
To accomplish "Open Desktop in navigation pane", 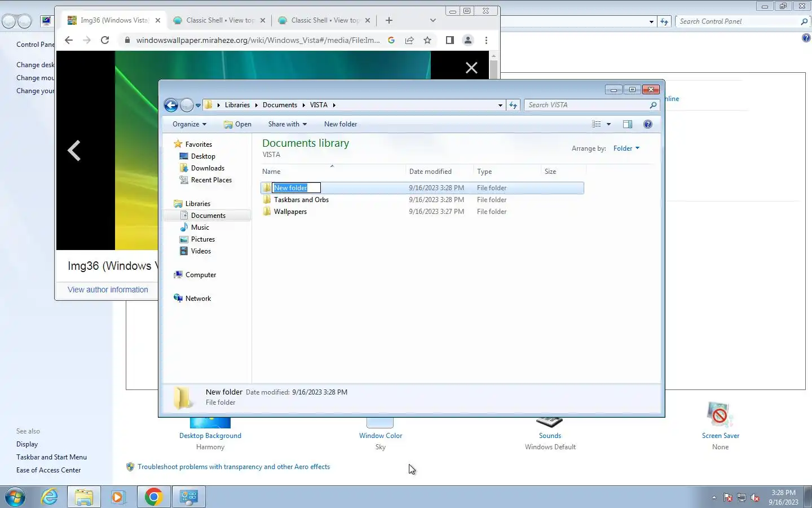I will [203, 156].
